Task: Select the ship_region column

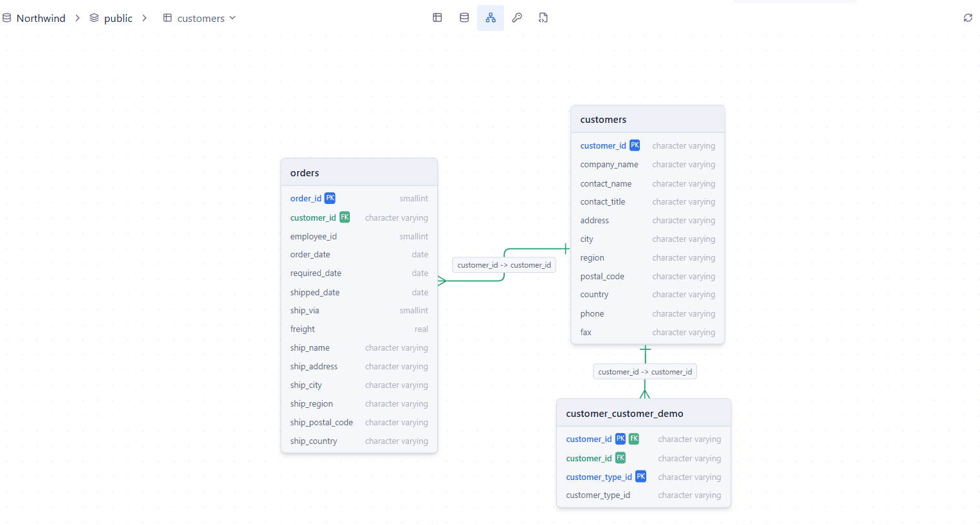Action: [x=359, y=404]
